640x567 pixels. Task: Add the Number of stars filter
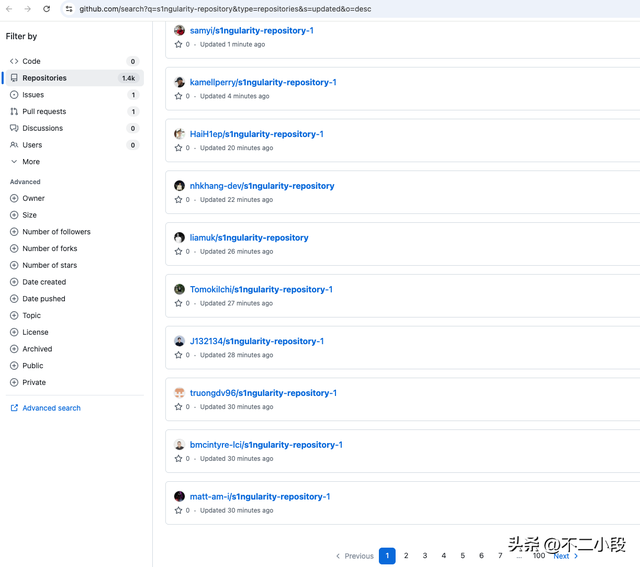44,265
